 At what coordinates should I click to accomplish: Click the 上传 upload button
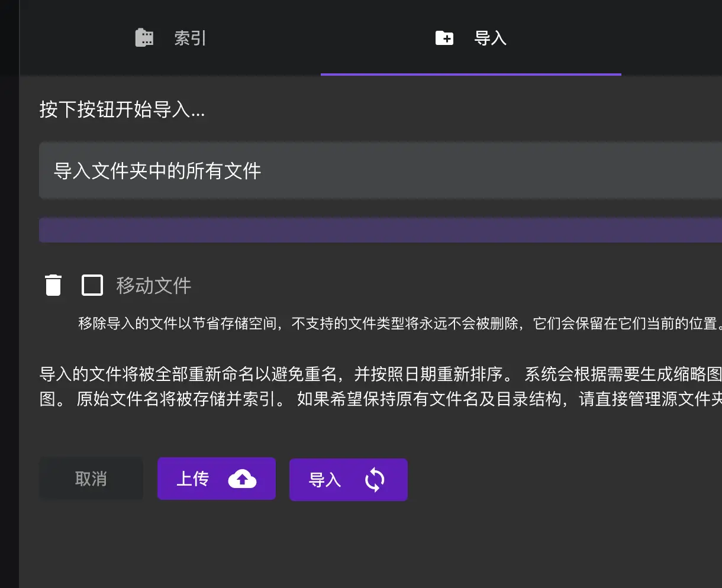[217, 479]
